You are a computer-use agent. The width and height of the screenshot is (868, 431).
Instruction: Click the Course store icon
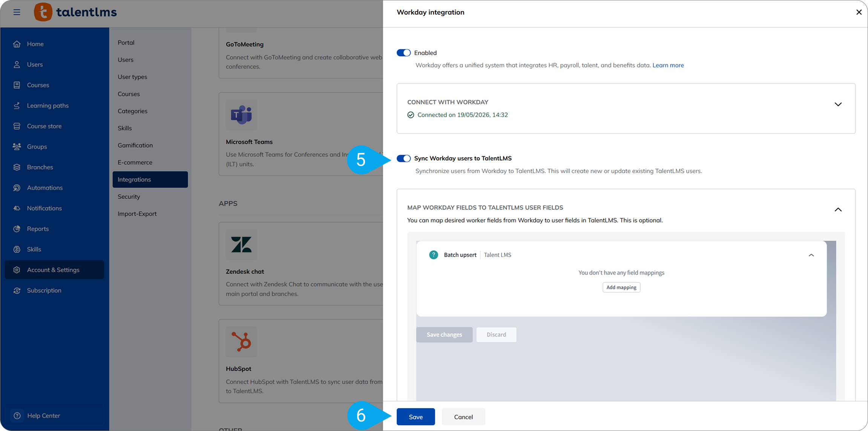(x=17, y=126)
